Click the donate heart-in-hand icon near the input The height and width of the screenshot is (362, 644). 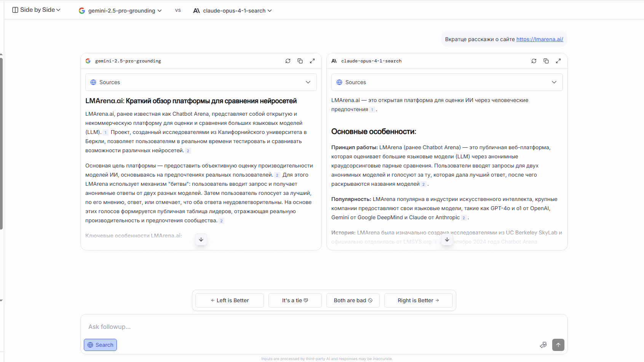pos(543,344)
